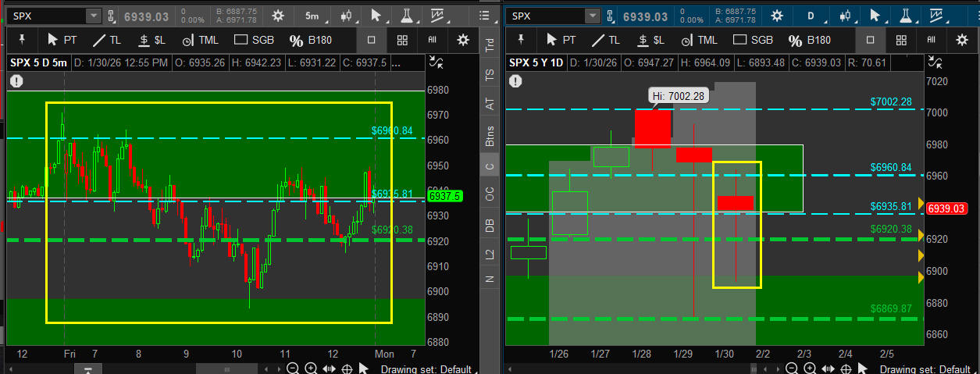Switch left chart to single-cell layout view
This screenshot has height=374, width=980.
click(372, 40)
